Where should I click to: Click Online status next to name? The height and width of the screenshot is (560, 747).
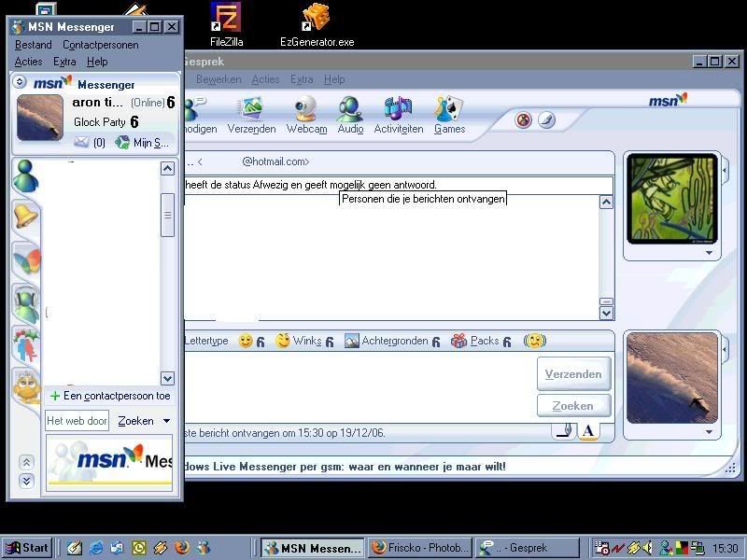tap(148, 103)
